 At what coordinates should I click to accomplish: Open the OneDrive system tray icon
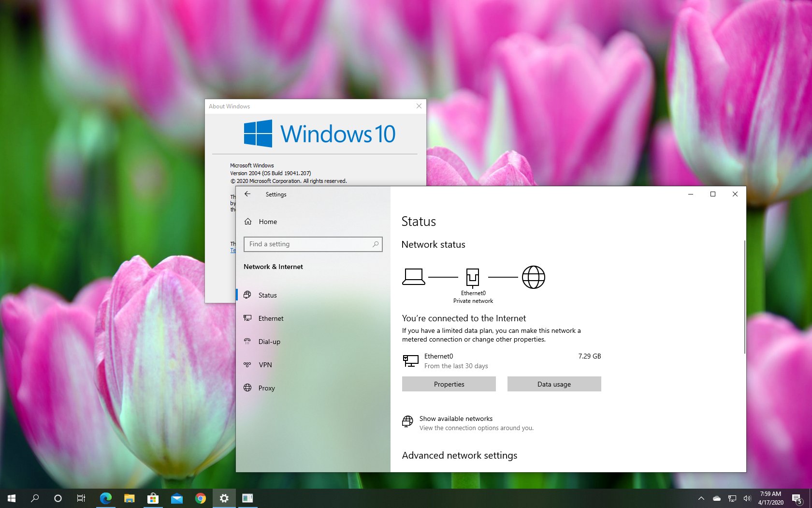tap(716, 498)
